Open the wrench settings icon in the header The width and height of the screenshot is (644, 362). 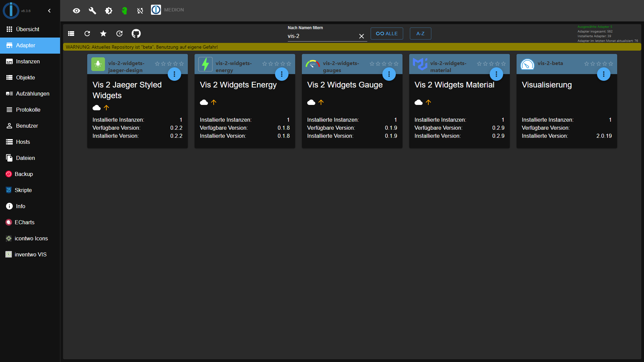(93, 11)
